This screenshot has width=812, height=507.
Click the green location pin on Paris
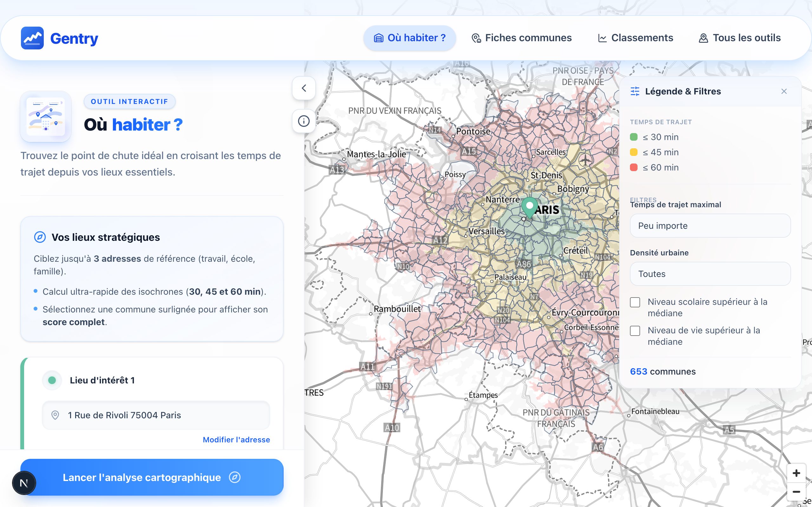pos(529,207)
